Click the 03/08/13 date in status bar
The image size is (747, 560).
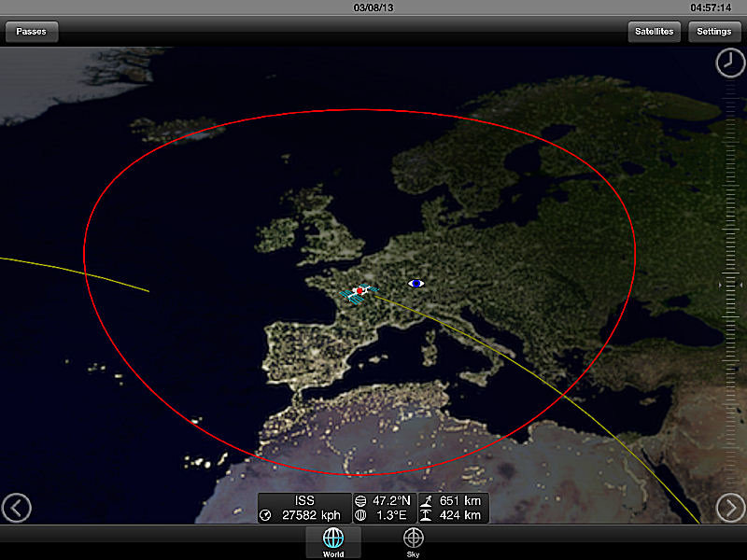point(373,7)
